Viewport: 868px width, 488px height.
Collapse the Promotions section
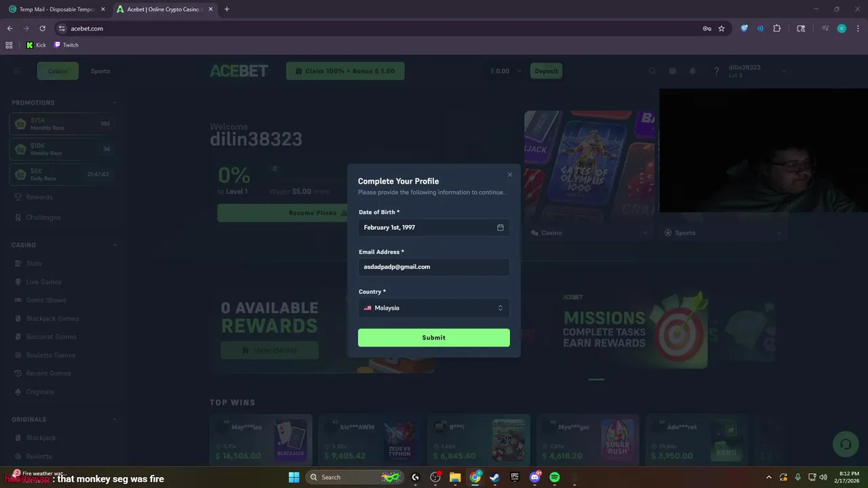coord(114,103)
